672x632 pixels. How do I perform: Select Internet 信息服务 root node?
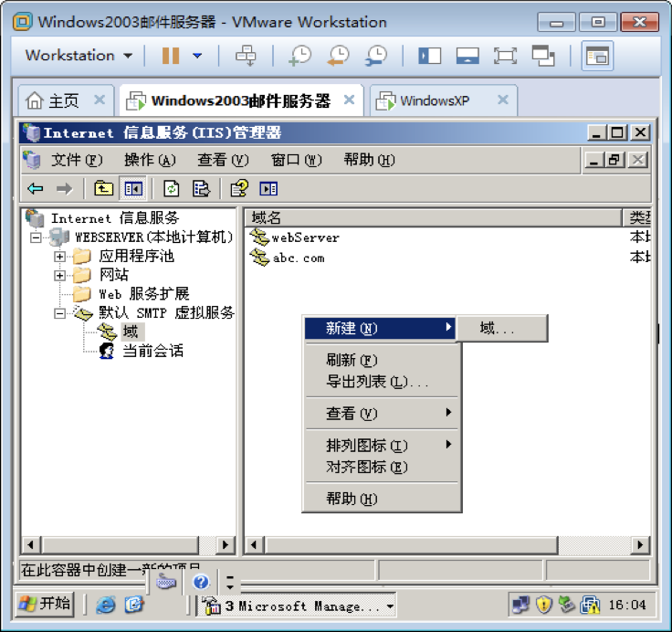(x=115, y=218)
